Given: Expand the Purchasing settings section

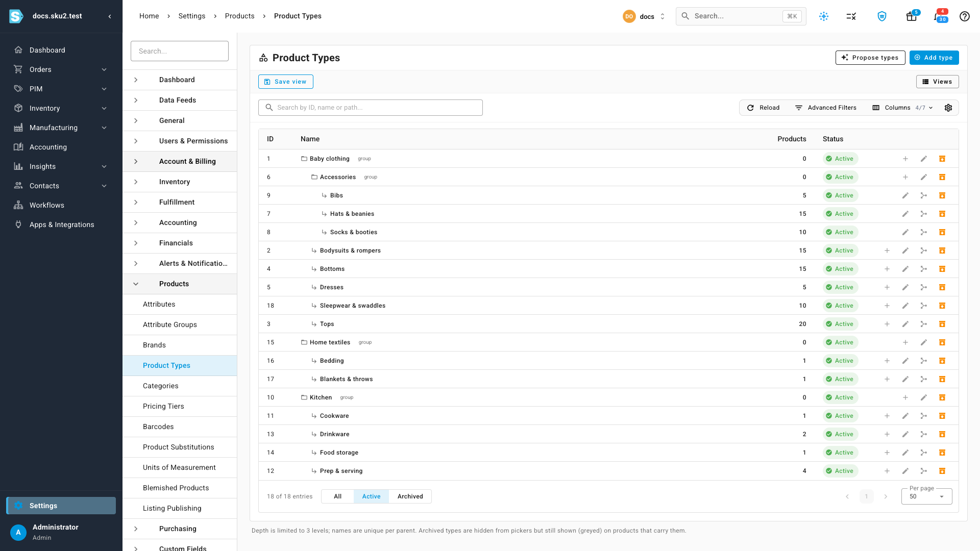Looking at the screenshot, I should pyautogui.click(x=180, y=529).
